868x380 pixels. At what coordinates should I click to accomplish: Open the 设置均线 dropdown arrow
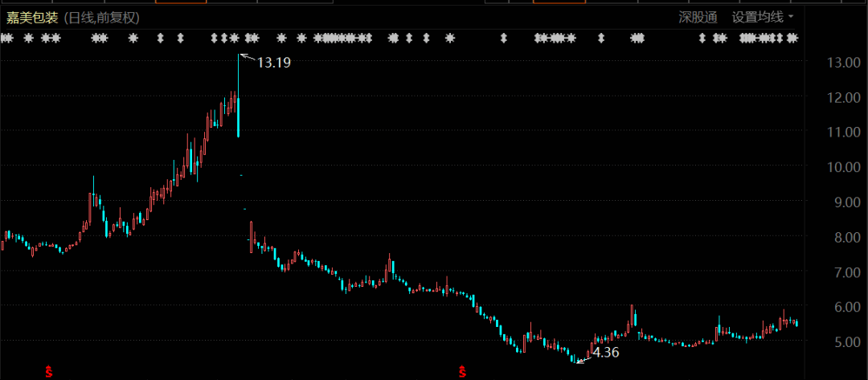pyautogui.click(x=791, y=17)
